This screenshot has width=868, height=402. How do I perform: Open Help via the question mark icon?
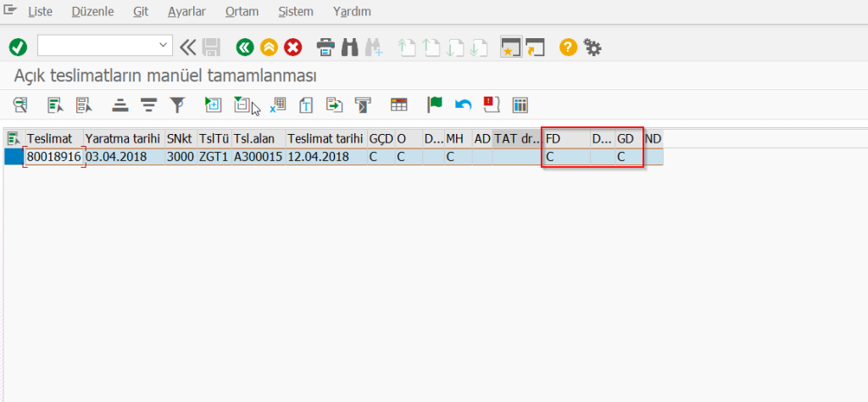click(568, 47)
